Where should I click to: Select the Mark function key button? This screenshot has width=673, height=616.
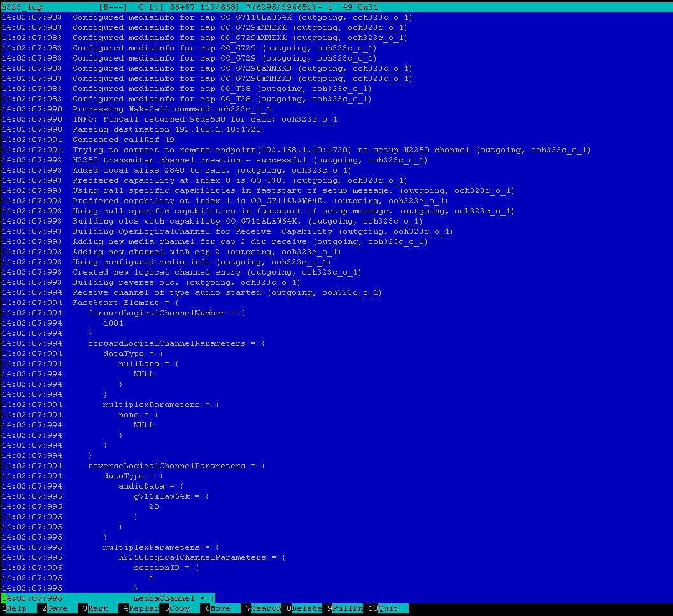(x=97, y=608)
